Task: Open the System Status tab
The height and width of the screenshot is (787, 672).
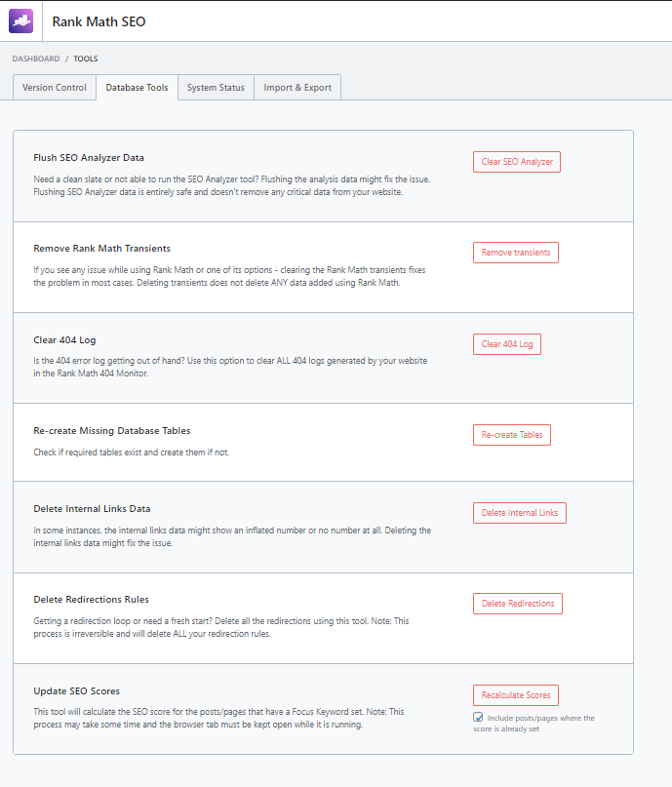Action: point(216,88)
